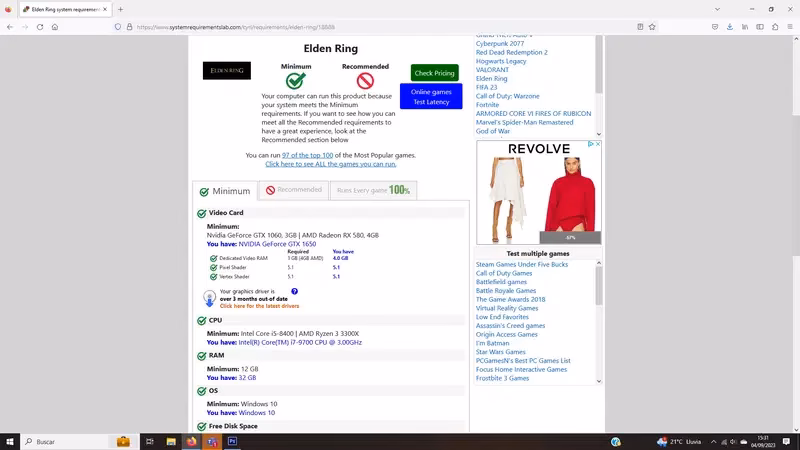Open Call of Duty: Warzone link

pyautogui.click(x=508, y=96)
